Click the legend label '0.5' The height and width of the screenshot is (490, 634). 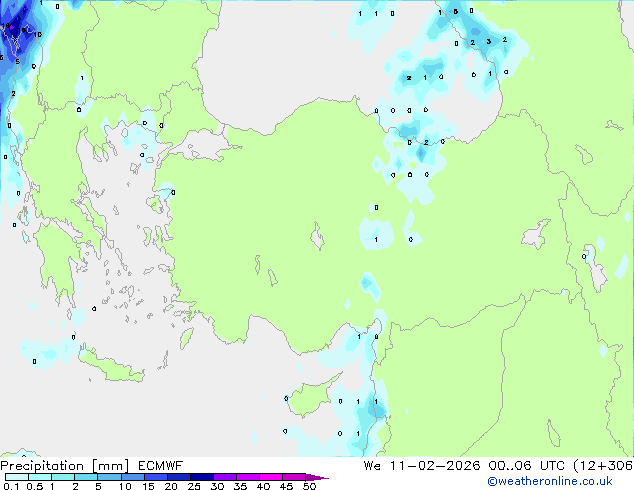coord(34,486)
